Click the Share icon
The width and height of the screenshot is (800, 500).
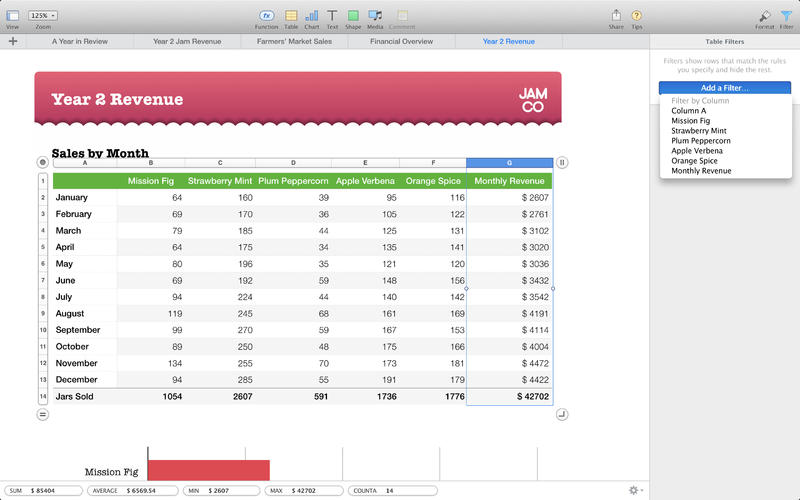click(x=616, y=15)
